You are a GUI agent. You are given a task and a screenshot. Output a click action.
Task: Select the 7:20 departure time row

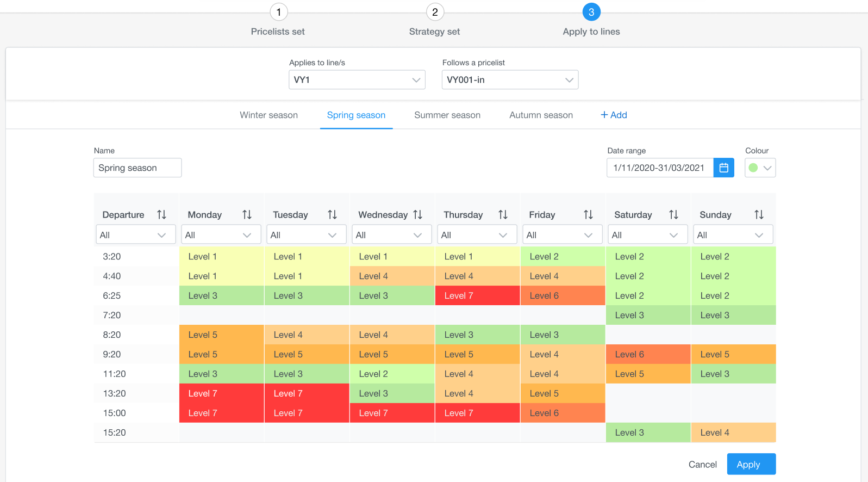(x=435, y=315)
